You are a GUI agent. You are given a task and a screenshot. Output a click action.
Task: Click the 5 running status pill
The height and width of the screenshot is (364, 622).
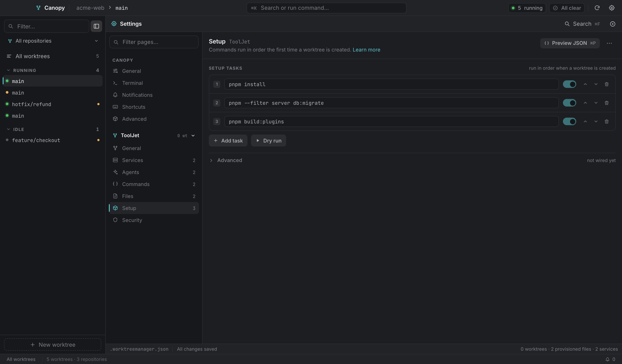pos(527,8)
